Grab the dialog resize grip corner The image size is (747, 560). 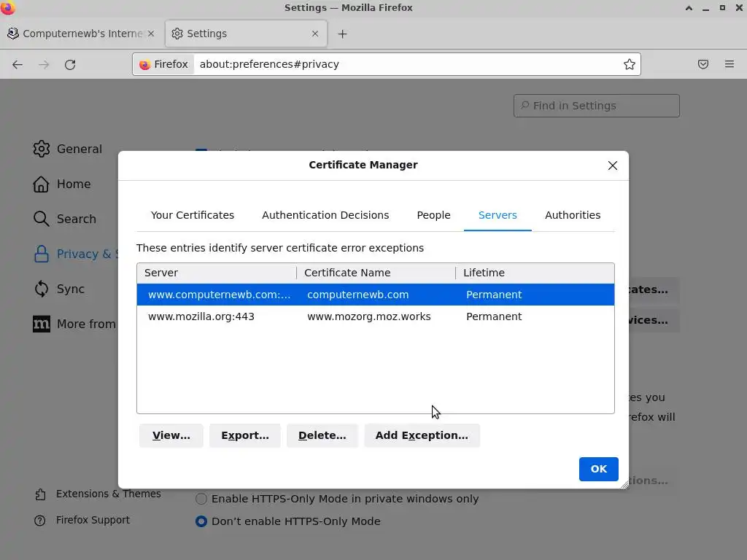click(624, 484)
